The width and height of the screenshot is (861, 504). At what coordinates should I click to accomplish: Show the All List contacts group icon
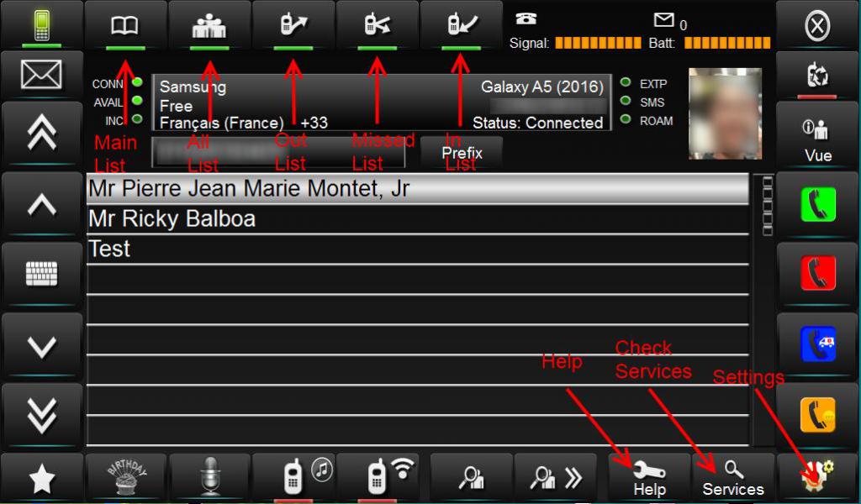point(209,25)
